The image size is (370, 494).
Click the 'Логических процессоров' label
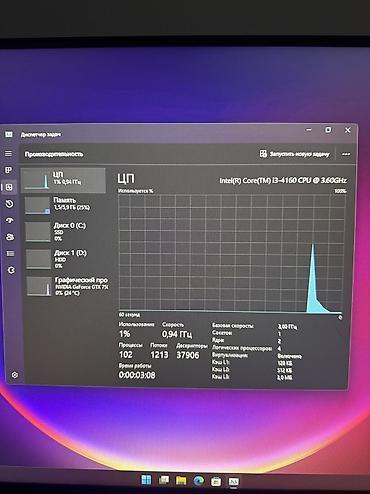tap(242, 348)
